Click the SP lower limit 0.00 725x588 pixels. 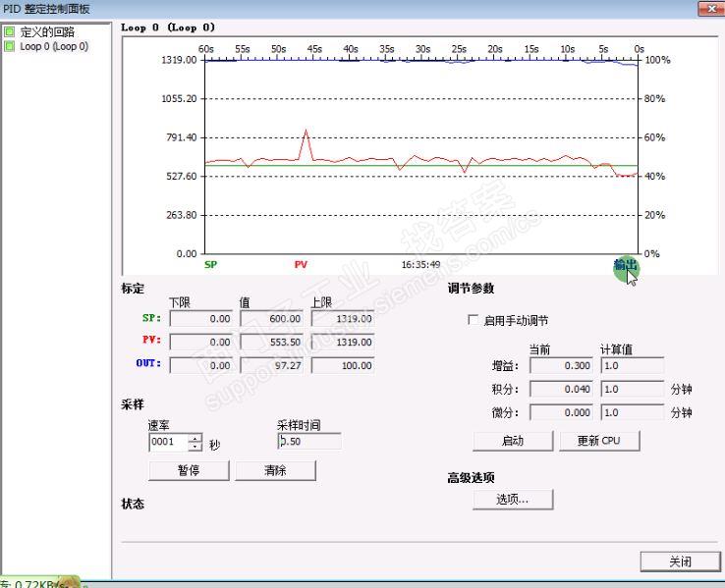pyautogui.click(x=201, y=318)
